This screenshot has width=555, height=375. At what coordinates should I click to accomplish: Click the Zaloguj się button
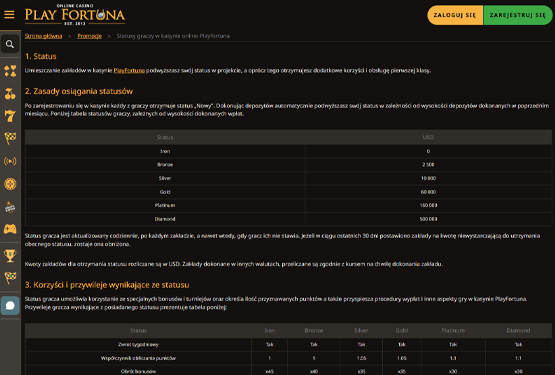pyautogui.click(x=455, y=15)
